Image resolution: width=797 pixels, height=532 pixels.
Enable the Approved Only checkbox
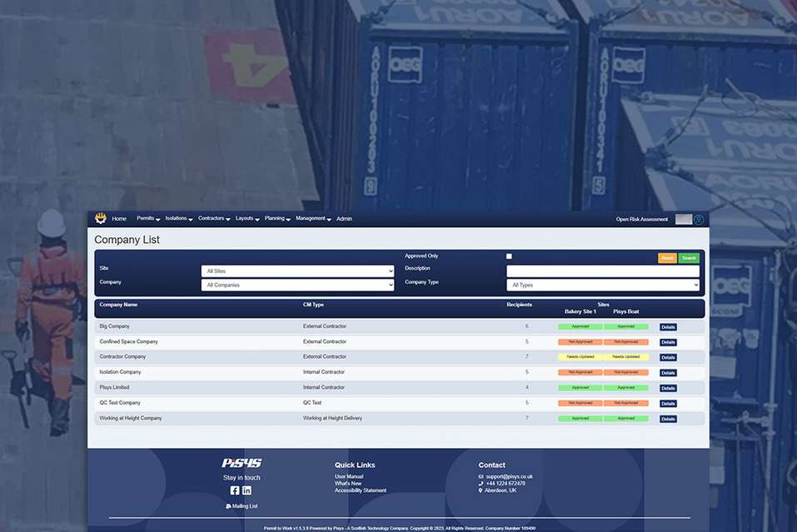pos(508,256)
